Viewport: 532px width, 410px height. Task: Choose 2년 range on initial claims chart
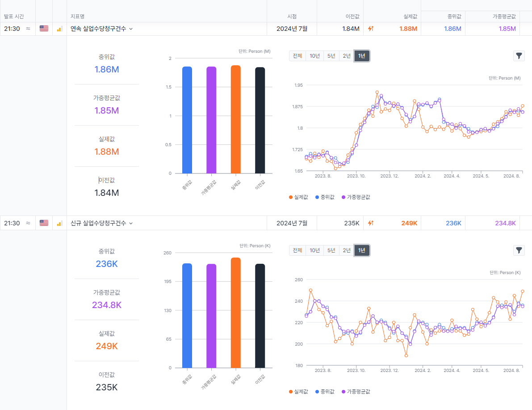click(x=347, y=250)
